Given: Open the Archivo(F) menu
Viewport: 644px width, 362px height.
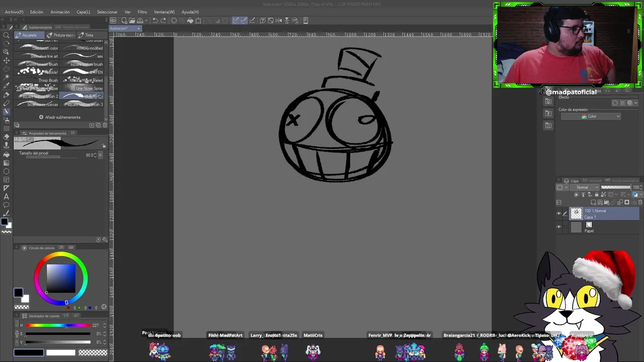Looking at the screenshot, I should coord(14,12).
